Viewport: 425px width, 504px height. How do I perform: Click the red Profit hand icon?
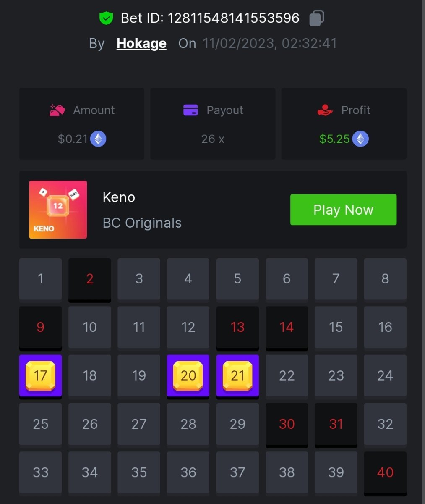325,110
